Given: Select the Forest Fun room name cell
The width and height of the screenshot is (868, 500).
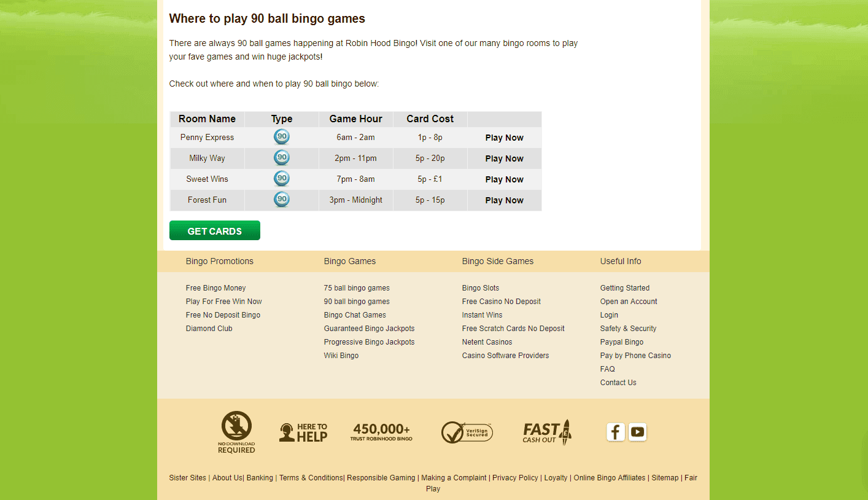Looking at the screenshot, I should (207, 200).
